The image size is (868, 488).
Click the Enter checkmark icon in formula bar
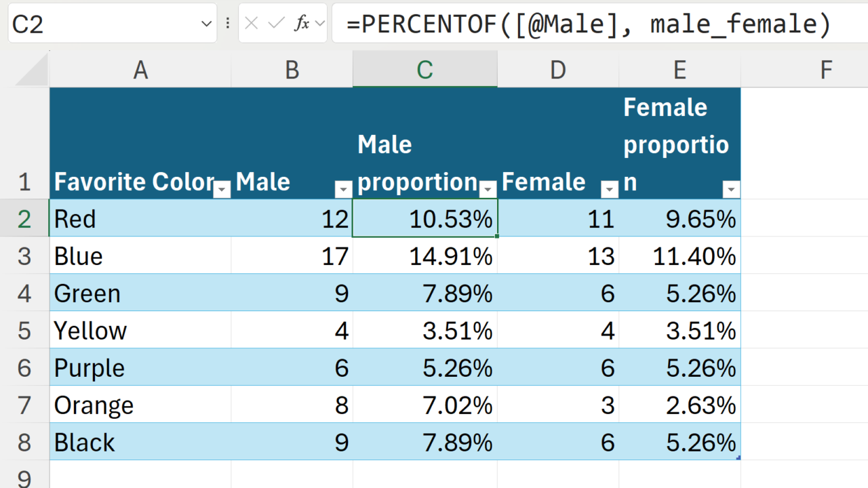(276, 24)
